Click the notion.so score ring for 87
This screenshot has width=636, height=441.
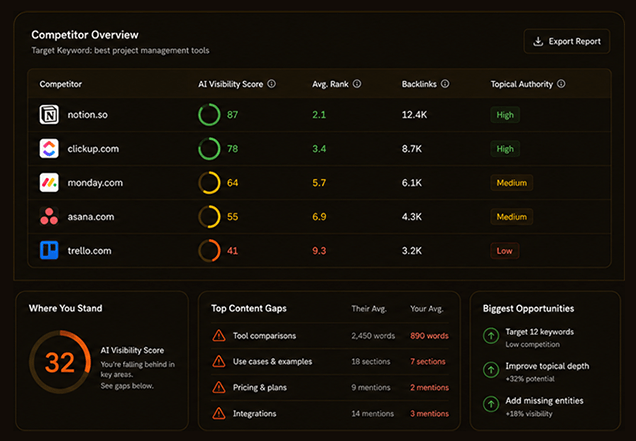209,114
